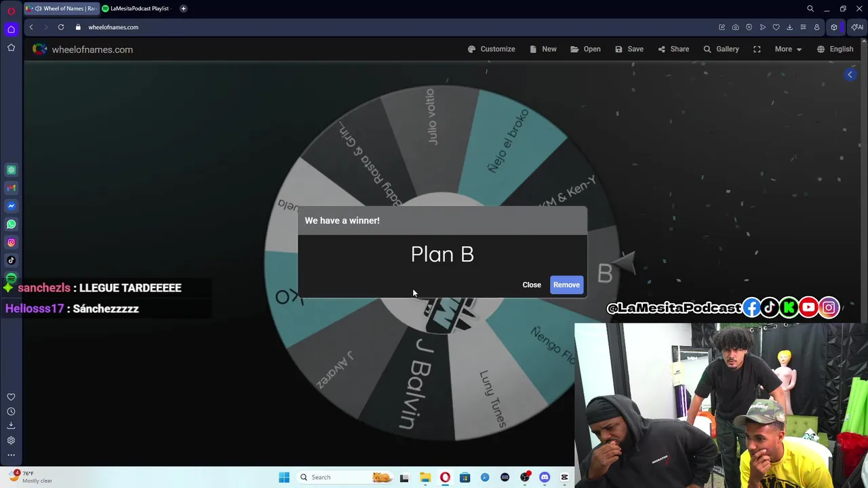The width and height of the screenshot is (868, 488).
Task: Open extensions cube icon
Action: point(834,27)
